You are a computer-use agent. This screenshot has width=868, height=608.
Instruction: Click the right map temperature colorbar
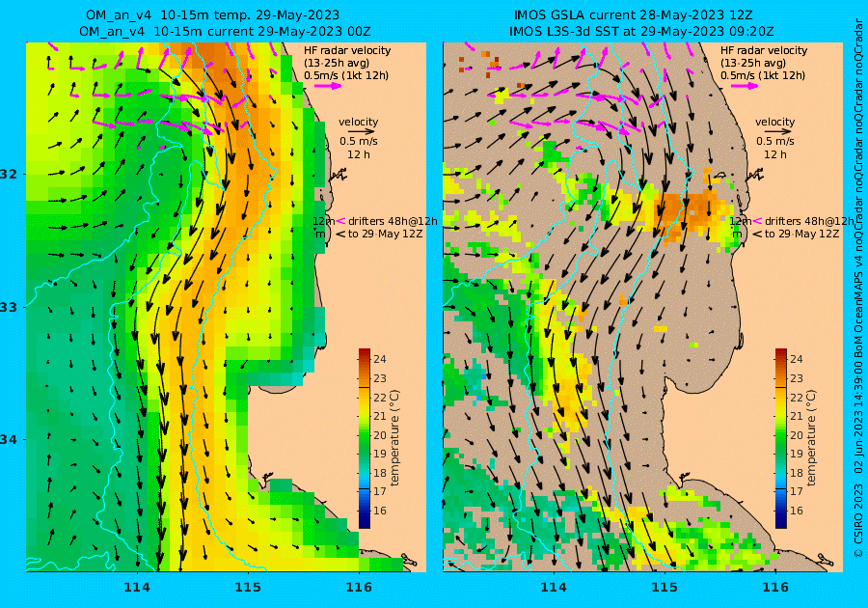click(780, 438)
